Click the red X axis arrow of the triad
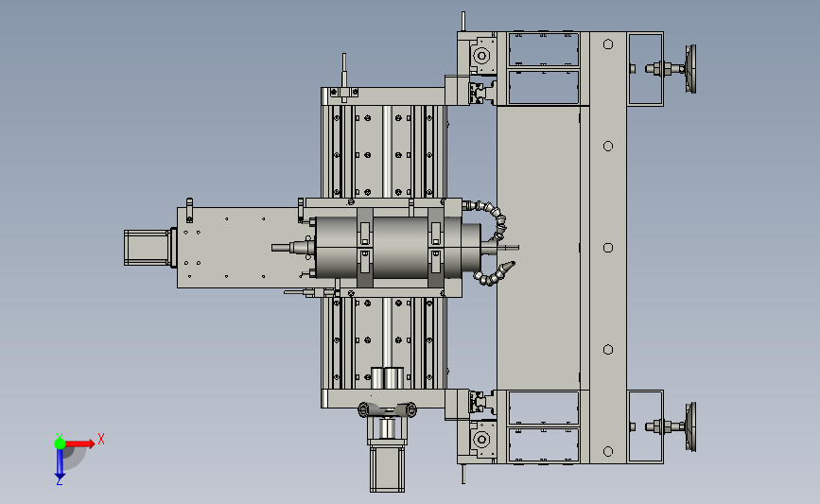820x504 pixels. coord(79,444)
